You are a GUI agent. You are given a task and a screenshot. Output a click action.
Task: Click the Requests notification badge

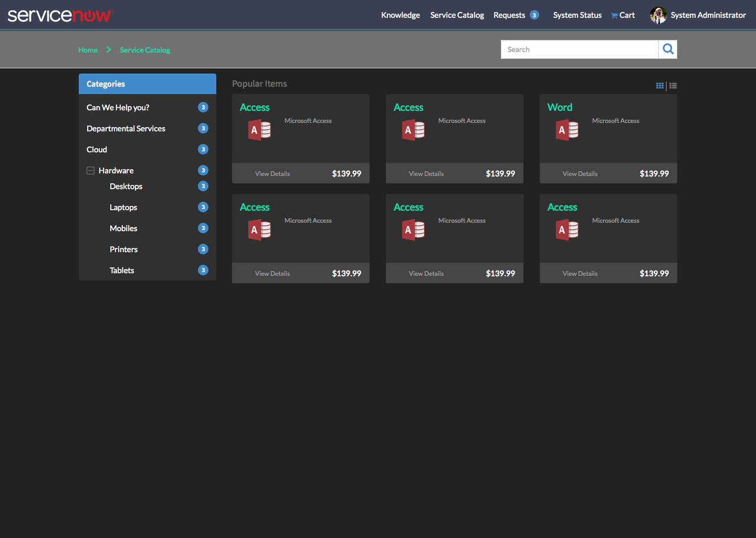pyautogui.click(x=535, y=15)
